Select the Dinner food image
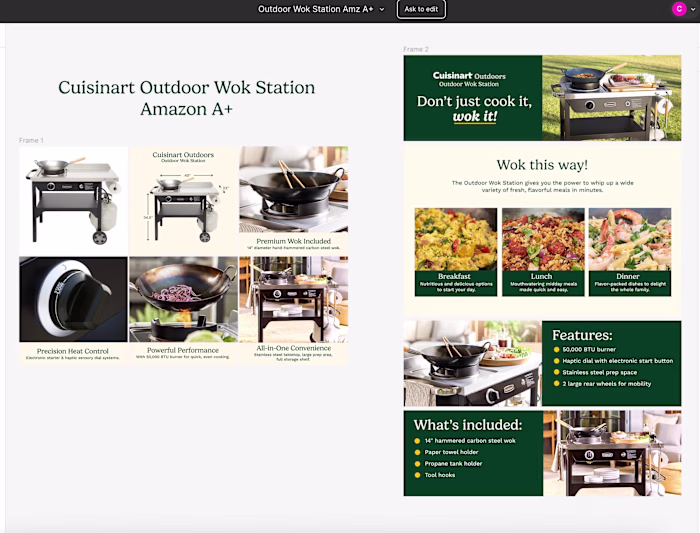This screenshot has height=533, width=700. pyautogui.click(x=629, y=239)
